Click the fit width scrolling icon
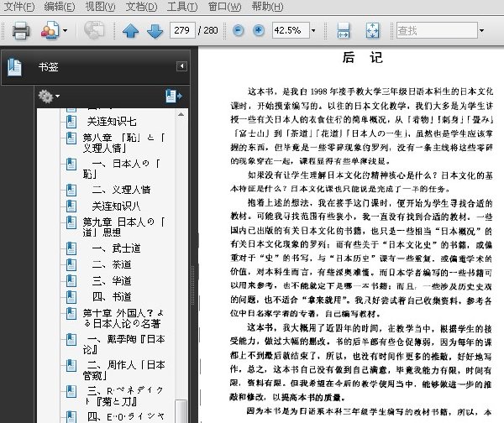This screenshot has width=504, height=423. point(343,30)
